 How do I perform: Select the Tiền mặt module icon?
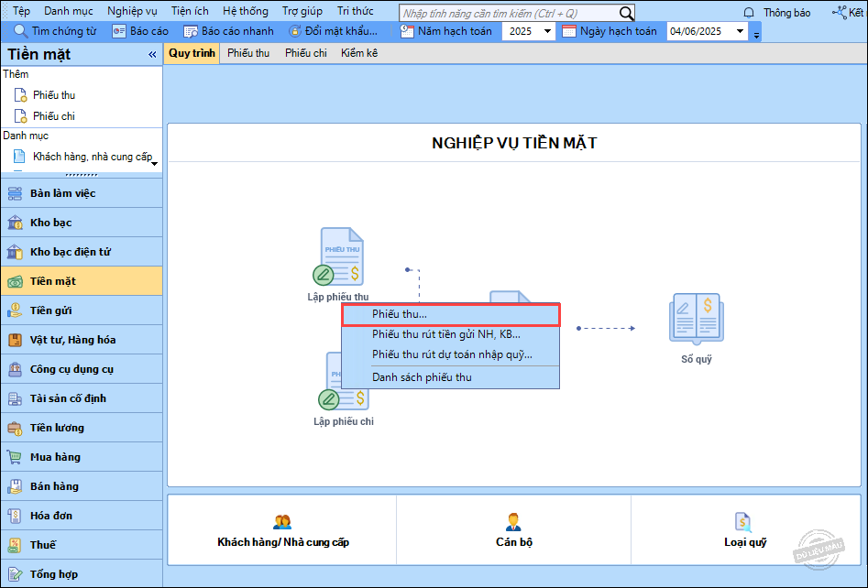15,281
